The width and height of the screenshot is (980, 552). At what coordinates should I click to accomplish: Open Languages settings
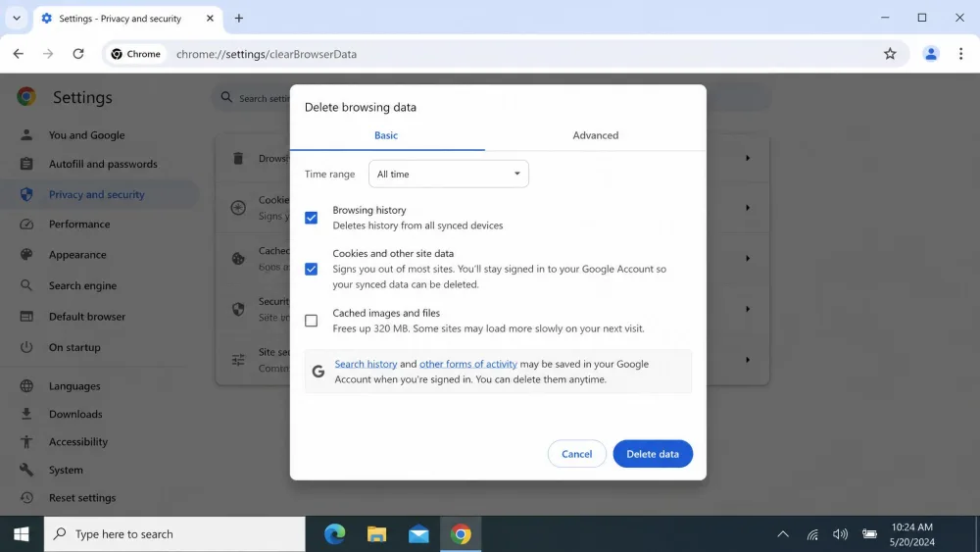coord(74,385)
